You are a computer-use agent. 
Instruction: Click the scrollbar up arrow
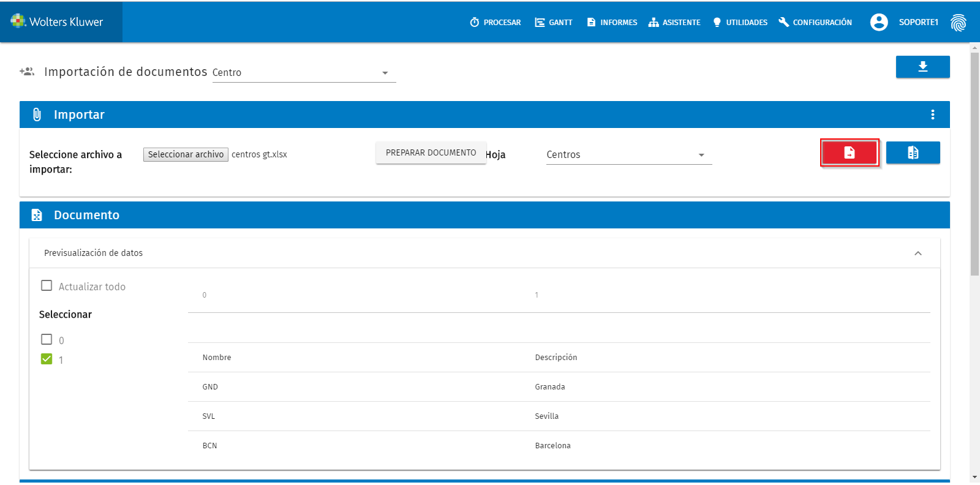click(x=974, y=47)
